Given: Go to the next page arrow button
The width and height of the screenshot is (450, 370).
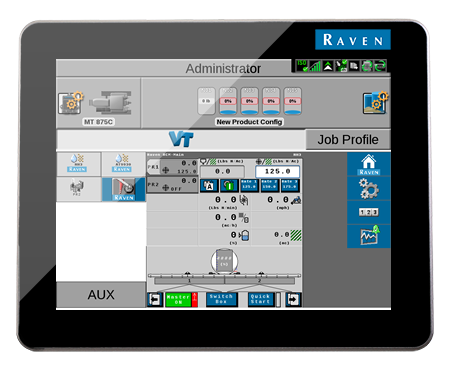Looking at the screenshot, I should pyautogui.click(x=293, y=299).
